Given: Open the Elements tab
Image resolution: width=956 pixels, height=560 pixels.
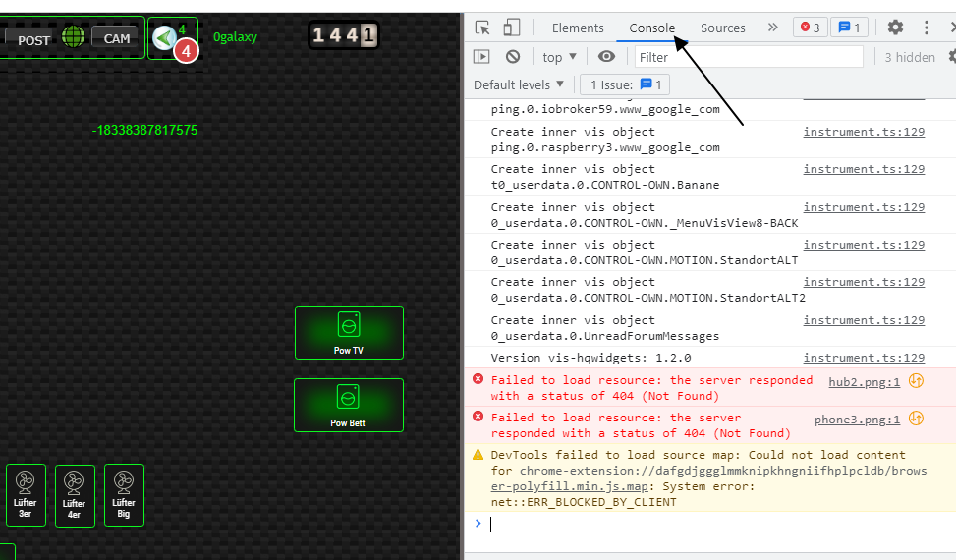Looking at the screenshot, I should point(578,28).
